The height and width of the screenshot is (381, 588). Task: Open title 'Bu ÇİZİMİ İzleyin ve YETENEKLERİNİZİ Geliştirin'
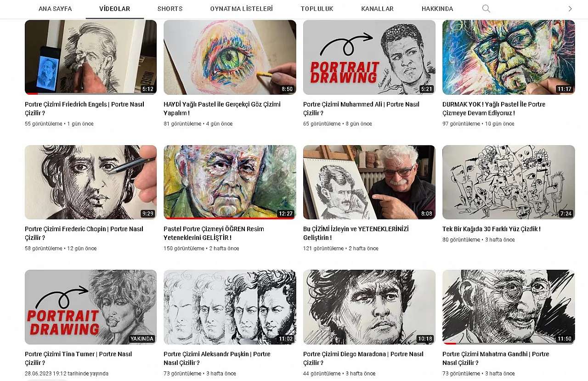(x=356, y=233)
